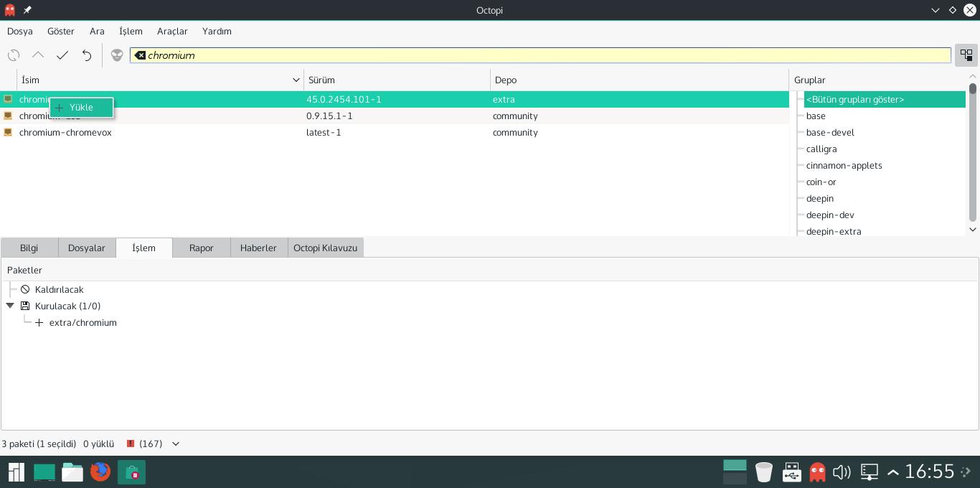Open the software store bag taskbar icon
980x488 pixels.
click(x=131, y=472)
